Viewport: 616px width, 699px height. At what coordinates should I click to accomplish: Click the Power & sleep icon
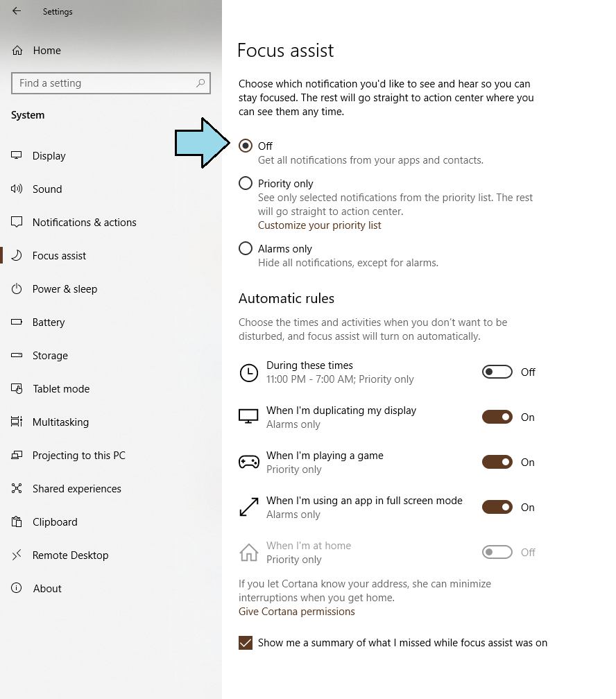click(x=17, y=289)
